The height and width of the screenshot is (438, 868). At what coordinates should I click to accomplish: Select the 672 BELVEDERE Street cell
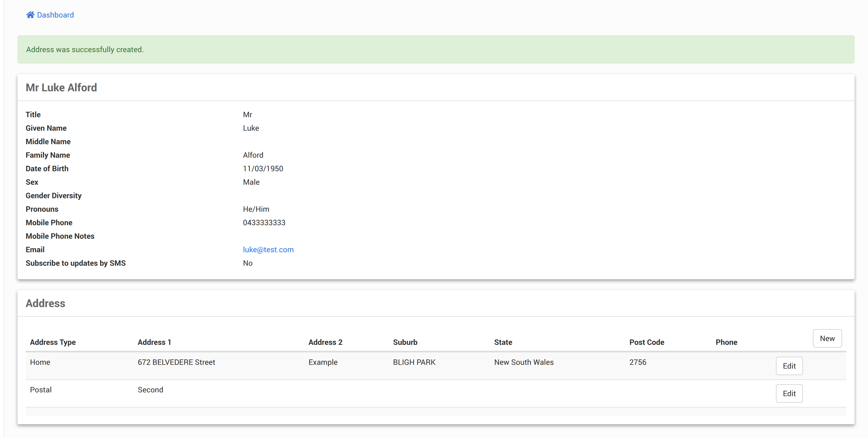(176, 362)
